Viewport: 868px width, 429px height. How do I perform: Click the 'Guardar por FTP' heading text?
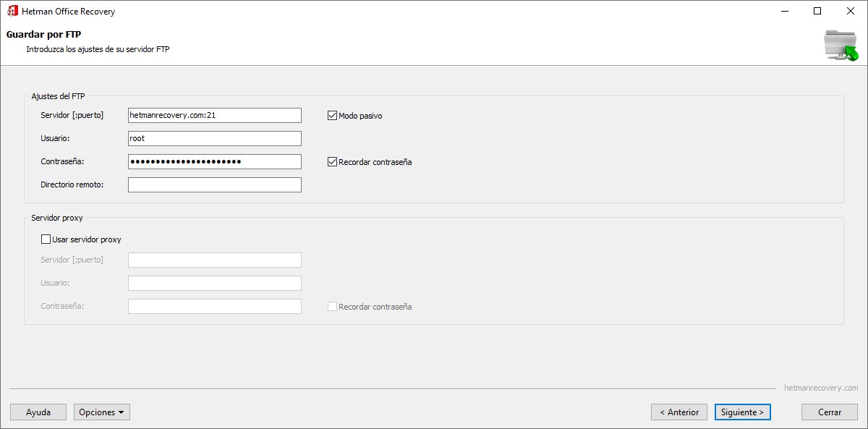pos(43,35)
